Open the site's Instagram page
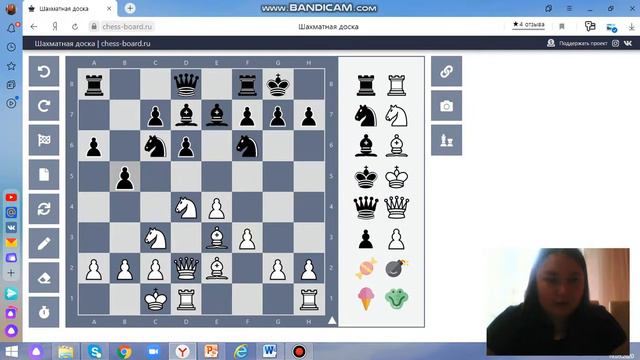This screenshot has height=360, width=640. click(x=616, y=43)
